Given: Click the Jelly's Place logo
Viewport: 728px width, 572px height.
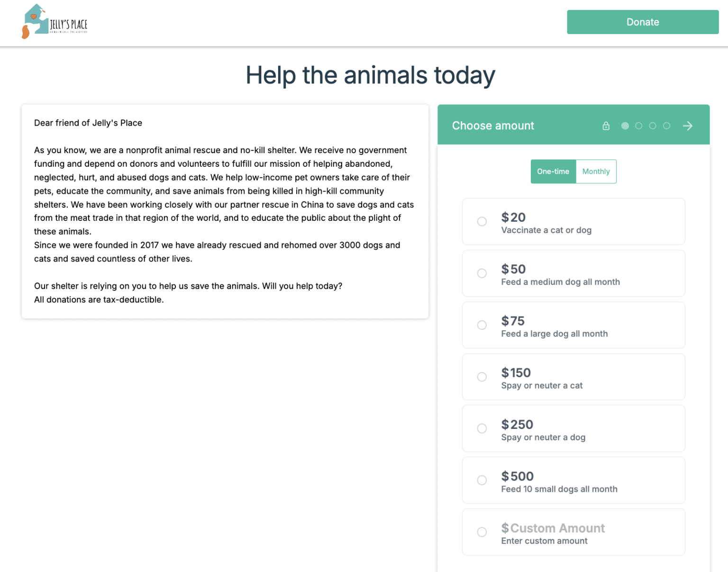Looking at the screenshot, I should (x=55, y=21).
